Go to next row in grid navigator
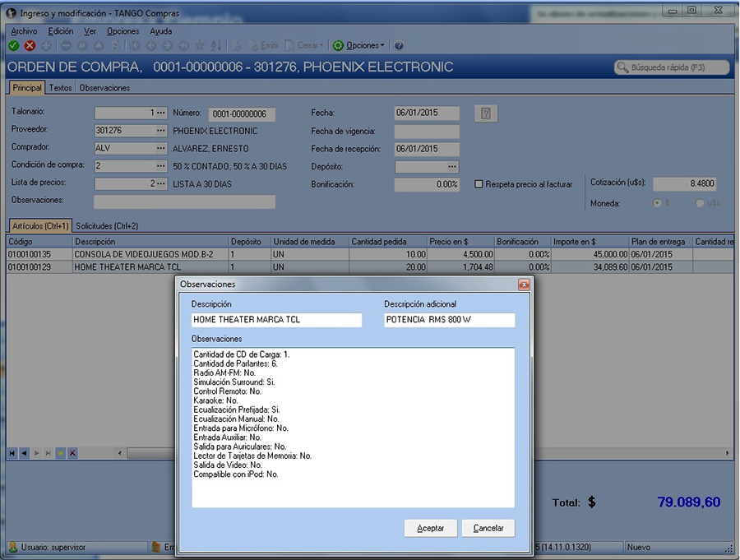The image size is (740, 560). [x=36, y=453]
